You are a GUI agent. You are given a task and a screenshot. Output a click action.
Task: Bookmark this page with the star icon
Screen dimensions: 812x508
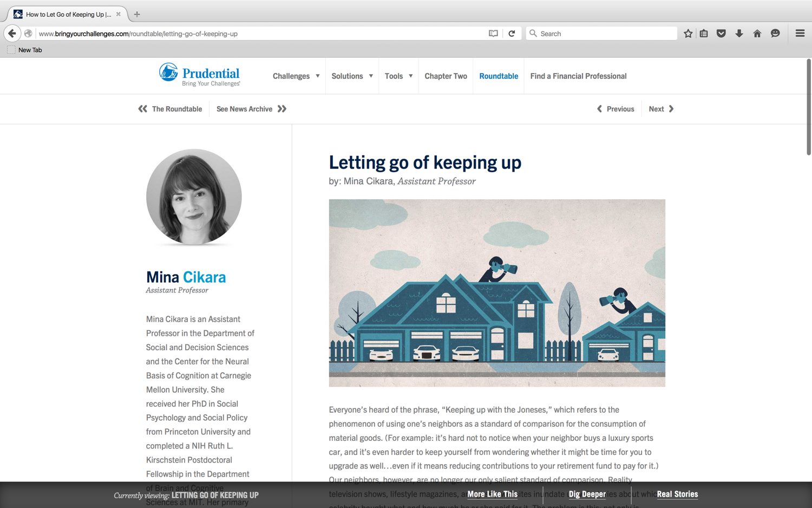[688, 34]
